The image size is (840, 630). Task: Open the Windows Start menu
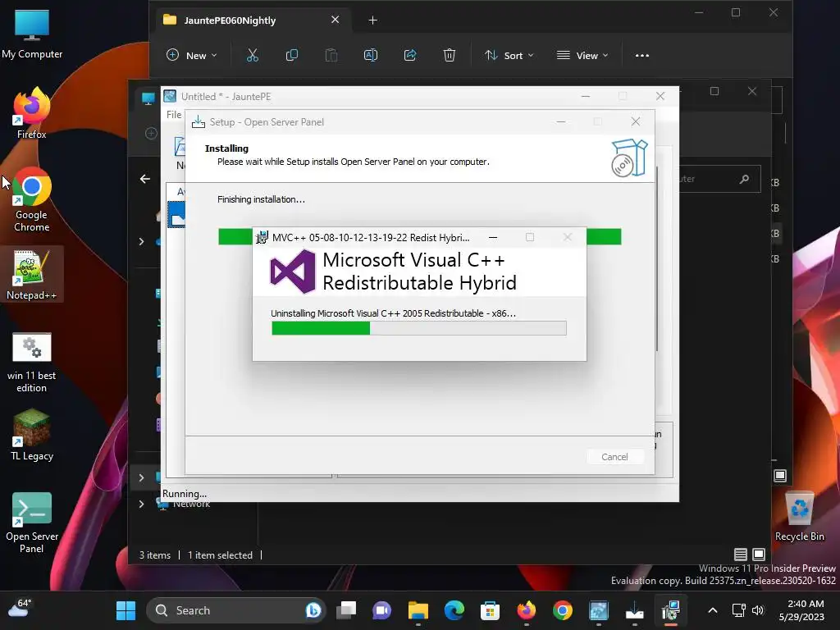coord(126,610)
